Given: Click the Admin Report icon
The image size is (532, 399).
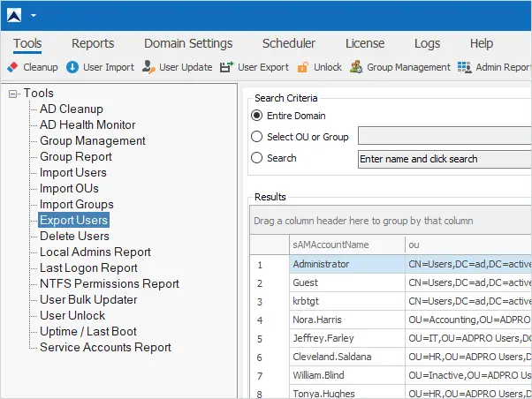Looking at the screenshot, I should click(465, 67).
